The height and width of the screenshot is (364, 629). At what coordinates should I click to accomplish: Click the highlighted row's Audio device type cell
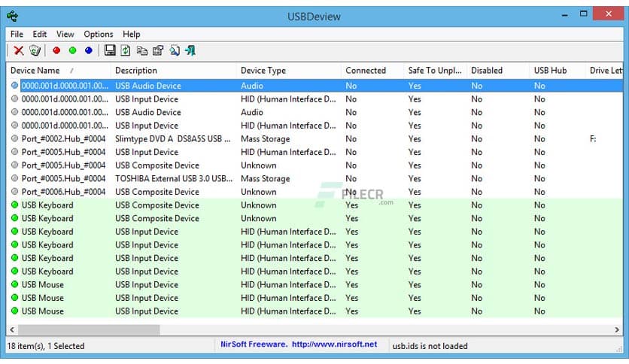252,86
